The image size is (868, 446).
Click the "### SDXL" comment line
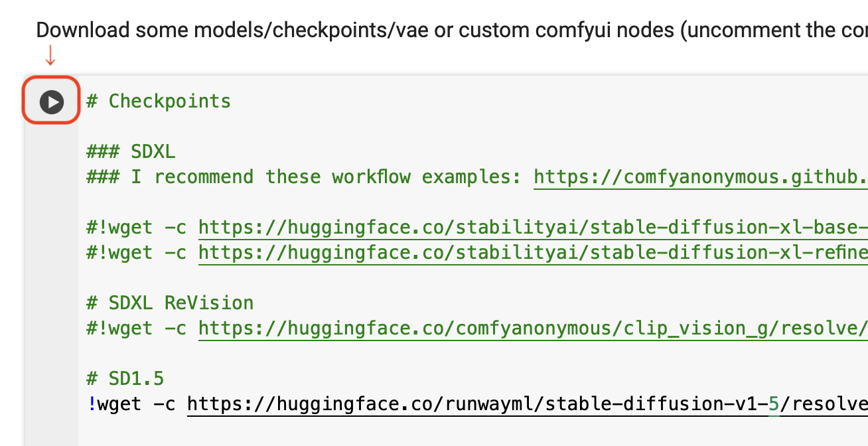point(131,152)
